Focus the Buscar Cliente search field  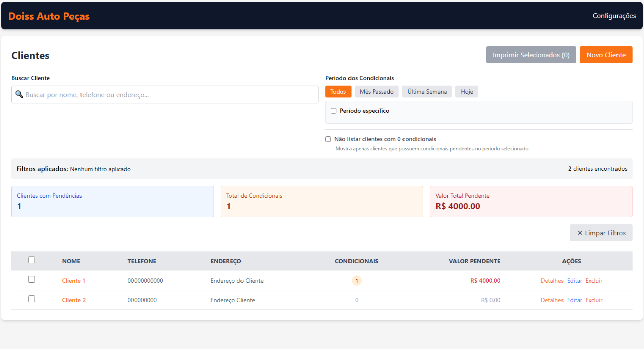click(168, 95)
